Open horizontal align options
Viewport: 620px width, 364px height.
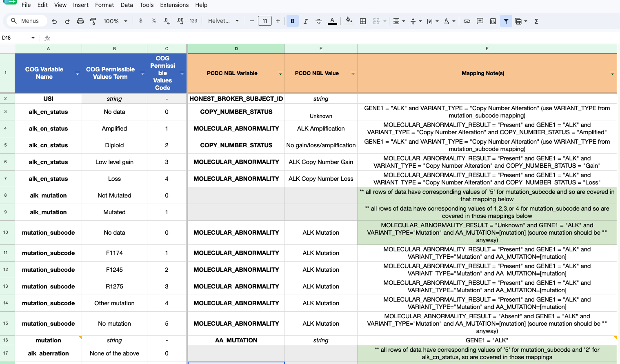[x=399, y=21]
